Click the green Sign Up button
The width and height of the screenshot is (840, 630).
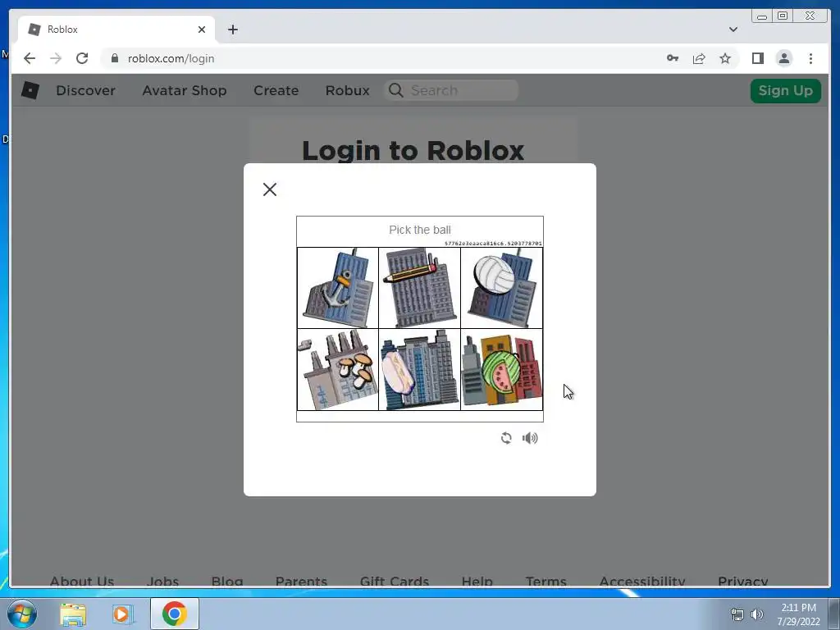point(785,90)
